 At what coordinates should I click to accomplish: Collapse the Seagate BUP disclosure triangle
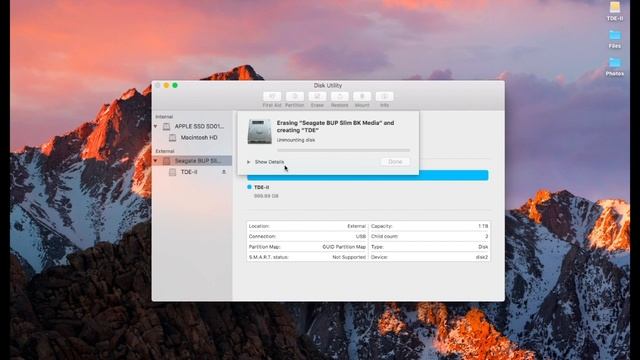tap(156, 161)
